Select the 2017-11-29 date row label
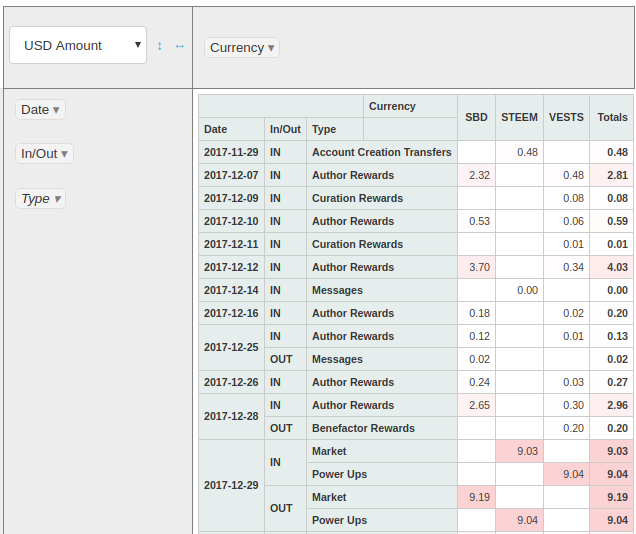The width and height of the screenshot is (636, 534). coord(231,152)
